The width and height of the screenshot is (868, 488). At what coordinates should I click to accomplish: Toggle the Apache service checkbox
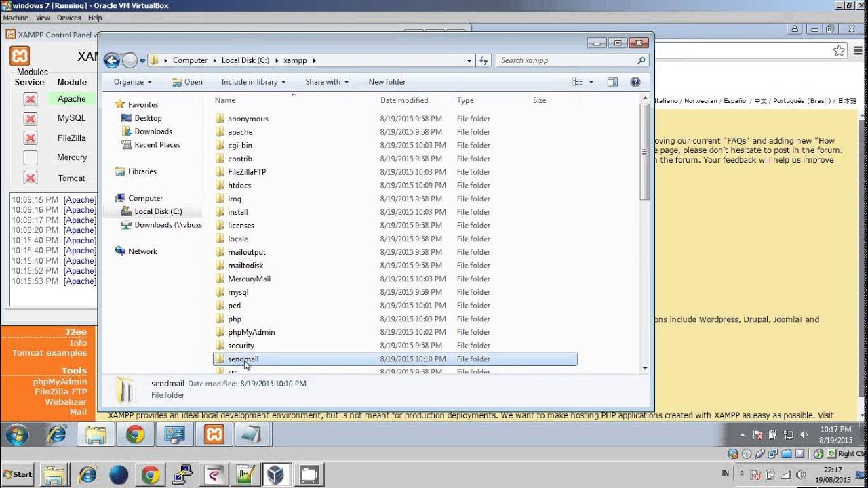(x=30, y=99)
